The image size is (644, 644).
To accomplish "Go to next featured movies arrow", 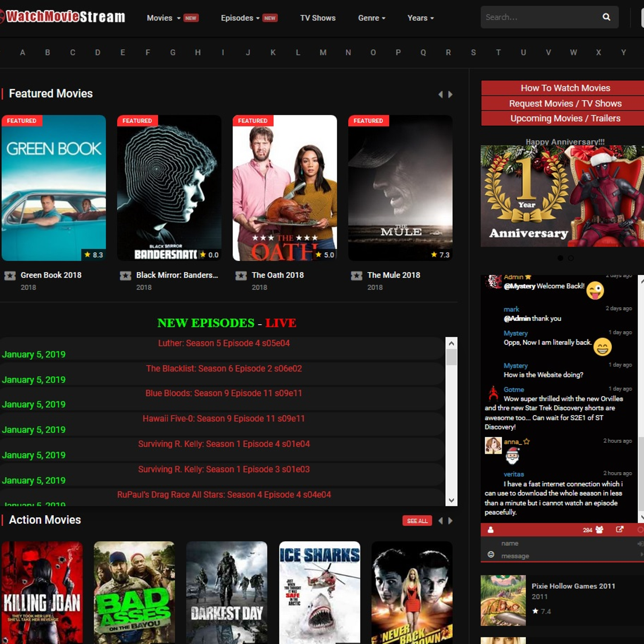I will [450, 94].
